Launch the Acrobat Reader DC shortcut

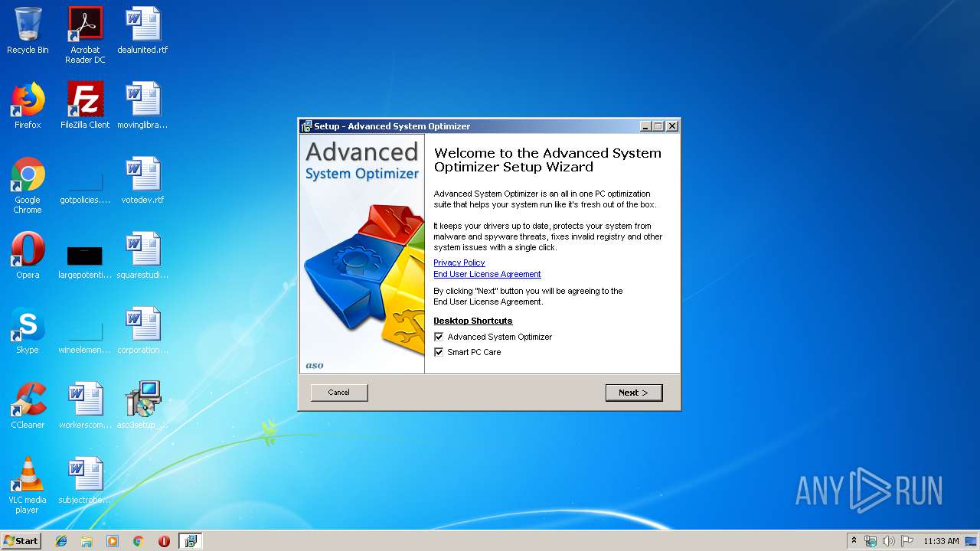[x=85, y=34]
